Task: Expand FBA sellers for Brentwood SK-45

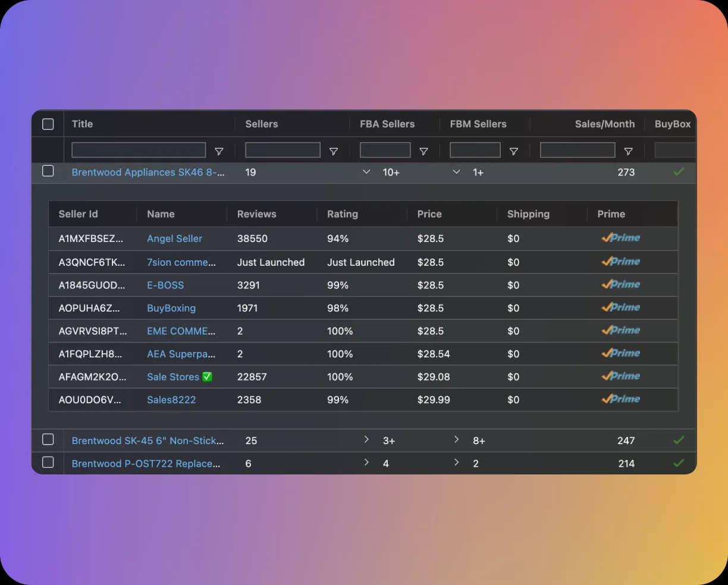Action: click(366, 440)
